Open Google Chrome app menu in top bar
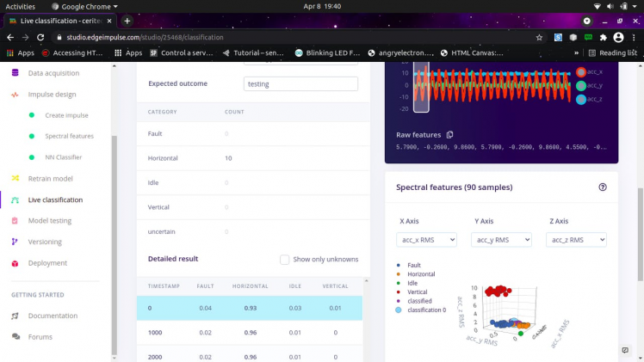The width and height of the screenshot is (644, 362). click(84, 6)
